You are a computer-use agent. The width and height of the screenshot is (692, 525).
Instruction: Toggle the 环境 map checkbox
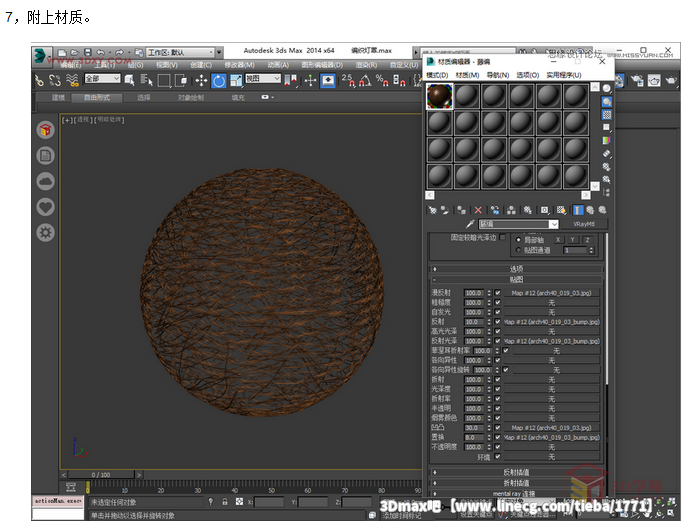pos(497,457)
